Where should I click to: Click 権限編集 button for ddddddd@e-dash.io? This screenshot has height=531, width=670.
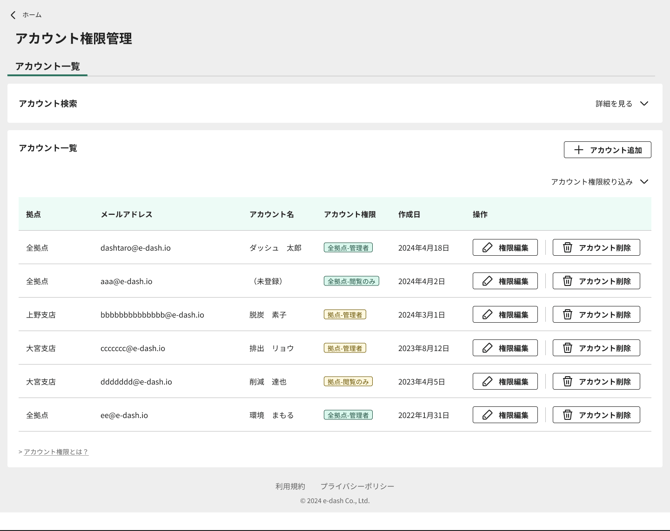coord(505,382)
